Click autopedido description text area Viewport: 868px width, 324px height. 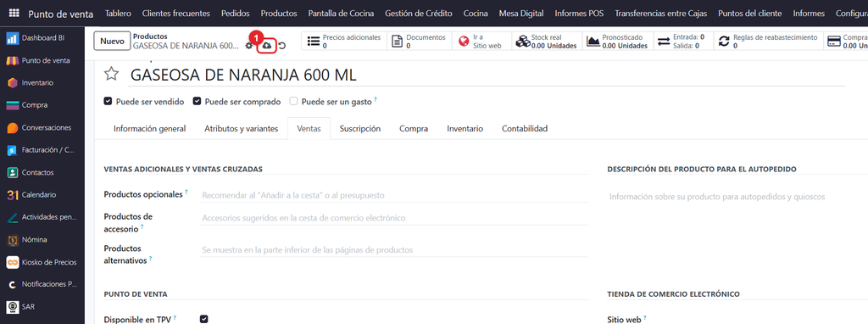pyautogui.click(x=737, y=197)
